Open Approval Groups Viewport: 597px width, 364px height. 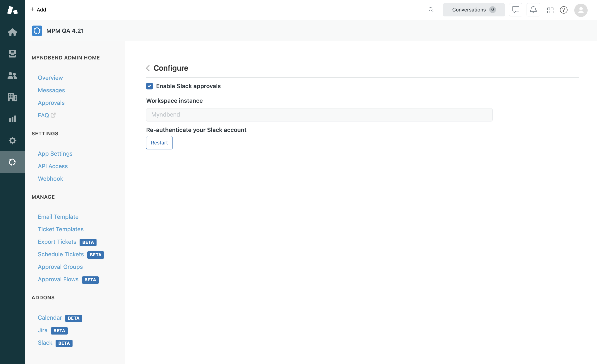pyautogui.click(x=60, y=267)
